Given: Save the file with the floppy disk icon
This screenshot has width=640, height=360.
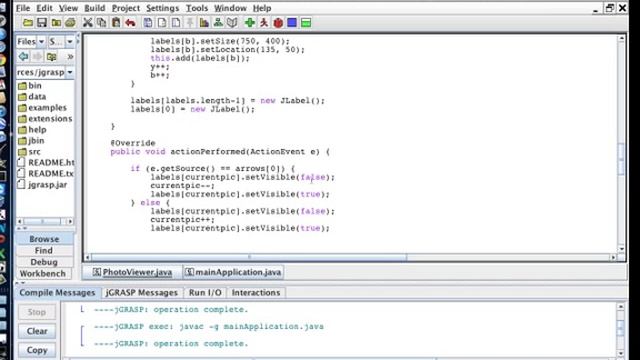Looking at the screenshot, I should point(42,23).
